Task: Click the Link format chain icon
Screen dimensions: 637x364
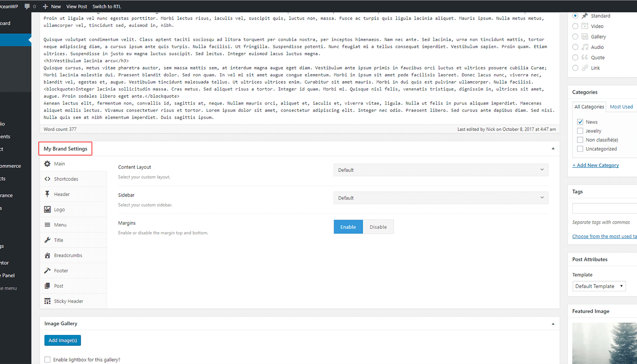Action: (x=585, y=68)
